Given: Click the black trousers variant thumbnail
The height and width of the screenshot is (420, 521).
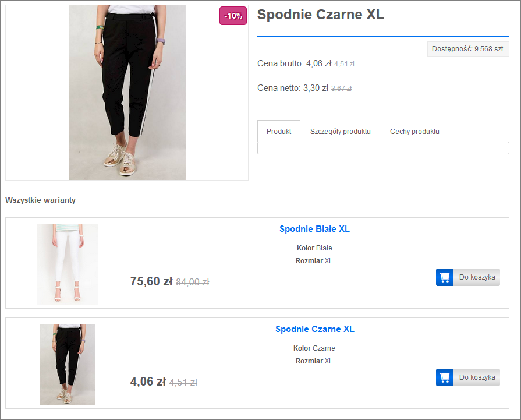Looking at the screenshot, I should point(67,365).
